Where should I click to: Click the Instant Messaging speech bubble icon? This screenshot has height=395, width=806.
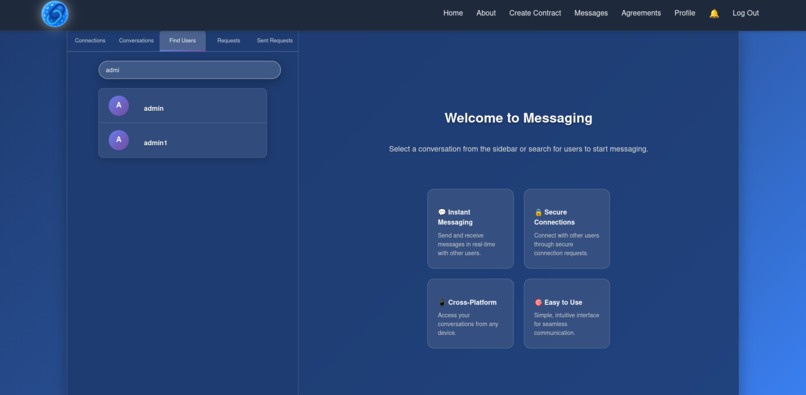(x=442, y=212)
